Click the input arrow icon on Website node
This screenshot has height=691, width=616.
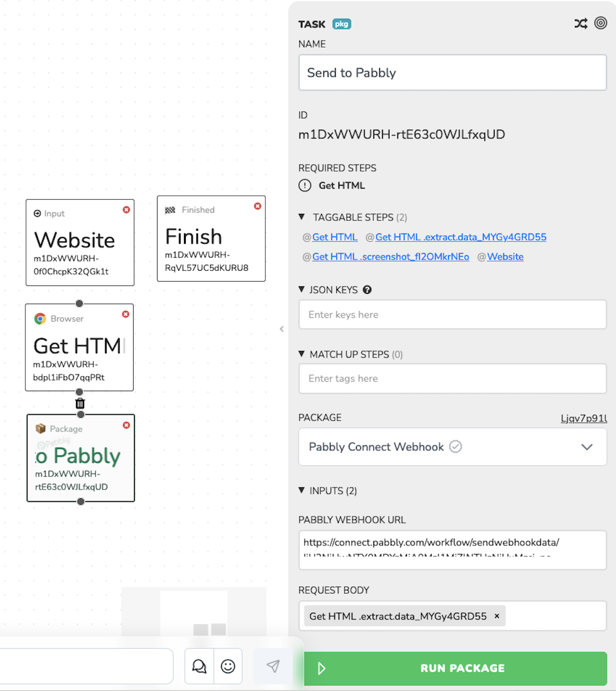[x=37, y=214]
